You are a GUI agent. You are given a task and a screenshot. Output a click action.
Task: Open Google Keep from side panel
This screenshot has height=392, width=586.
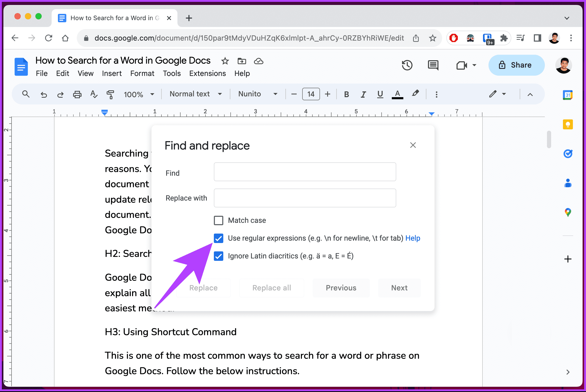(568, 124)
